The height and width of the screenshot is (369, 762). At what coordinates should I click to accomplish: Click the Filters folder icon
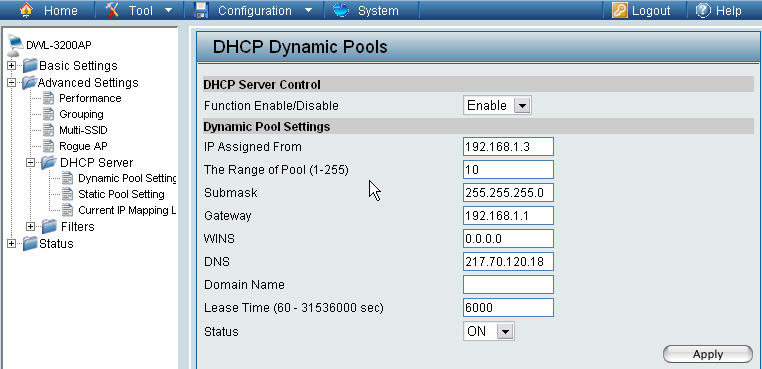click(x=49, y=227)
